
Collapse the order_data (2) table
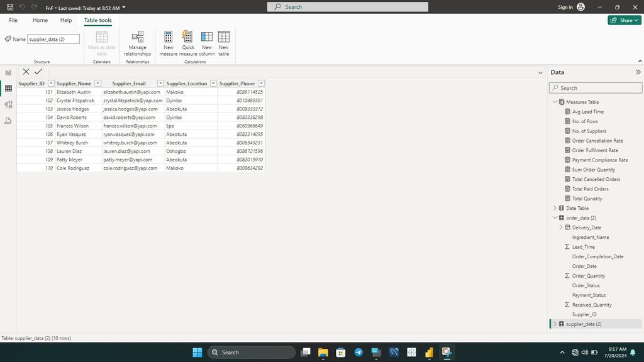554,217
